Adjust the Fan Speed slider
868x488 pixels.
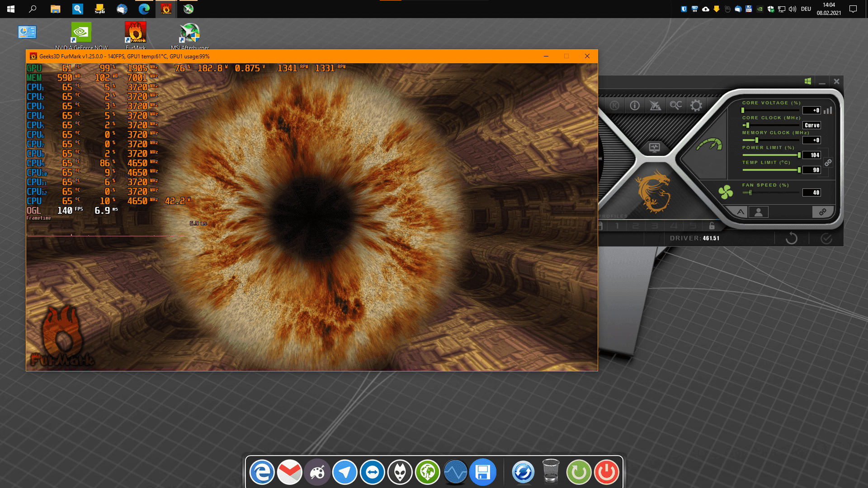pos(771,192)
